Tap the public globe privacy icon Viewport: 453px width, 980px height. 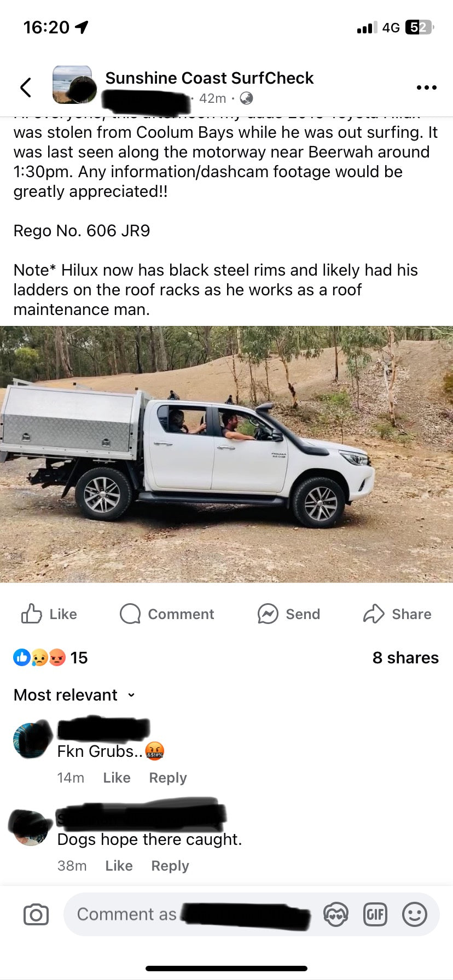(x=246, y=98)
